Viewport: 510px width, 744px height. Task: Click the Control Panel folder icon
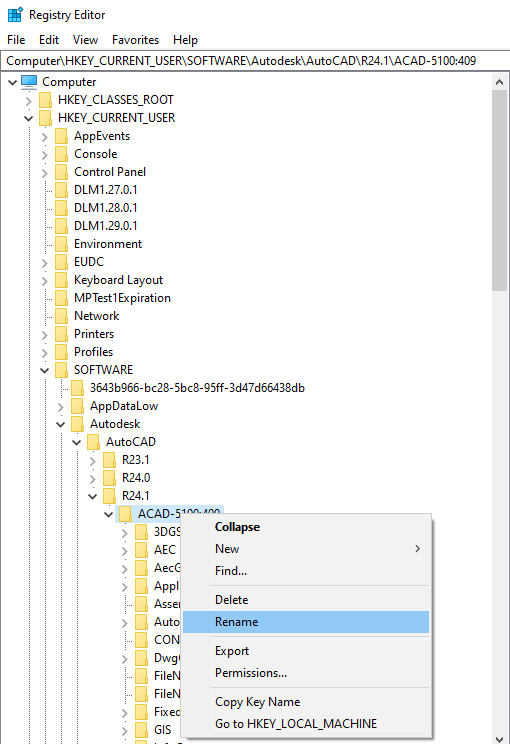pyautogui.click(x=61, y=172)
